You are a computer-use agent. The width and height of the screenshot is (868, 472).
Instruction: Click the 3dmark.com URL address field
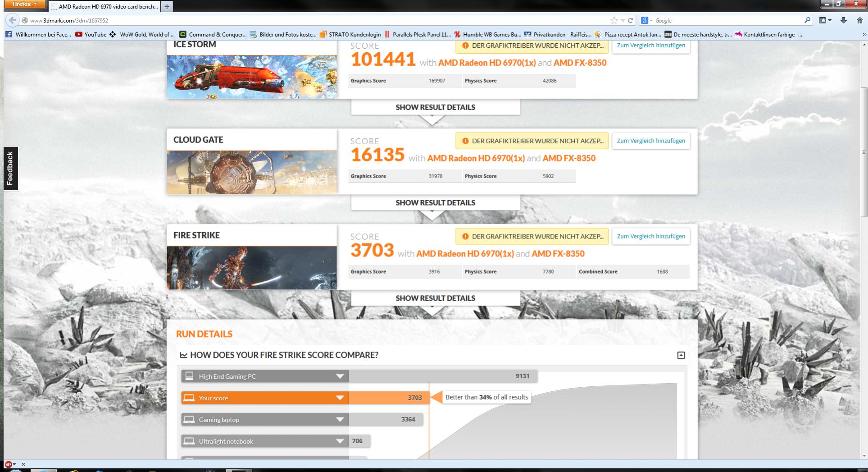coord(315,20)
